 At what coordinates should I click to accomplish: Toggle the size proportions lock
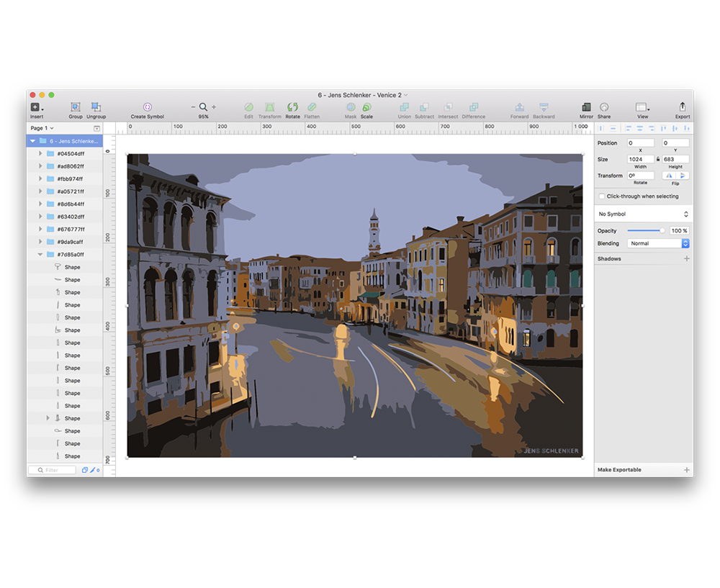tap(658, 159)
